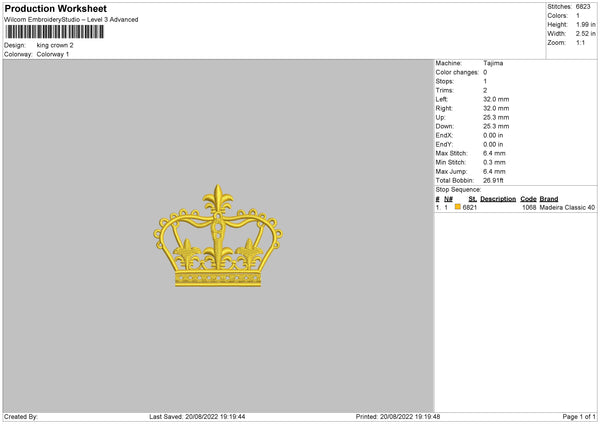Click the width value 2.52 in
This screenshot has height=424, width=600.
[x=586, y=34]
